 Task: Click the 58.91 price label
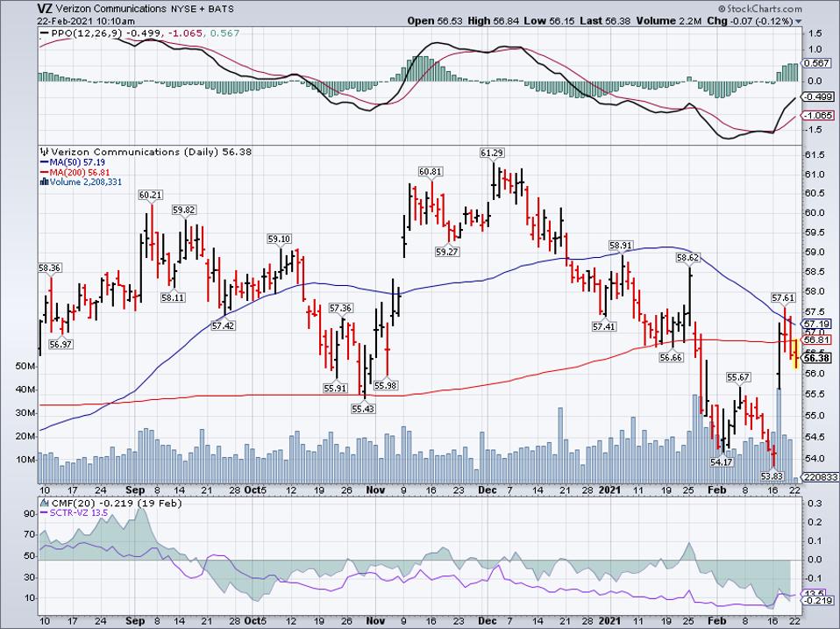(621, 246)
